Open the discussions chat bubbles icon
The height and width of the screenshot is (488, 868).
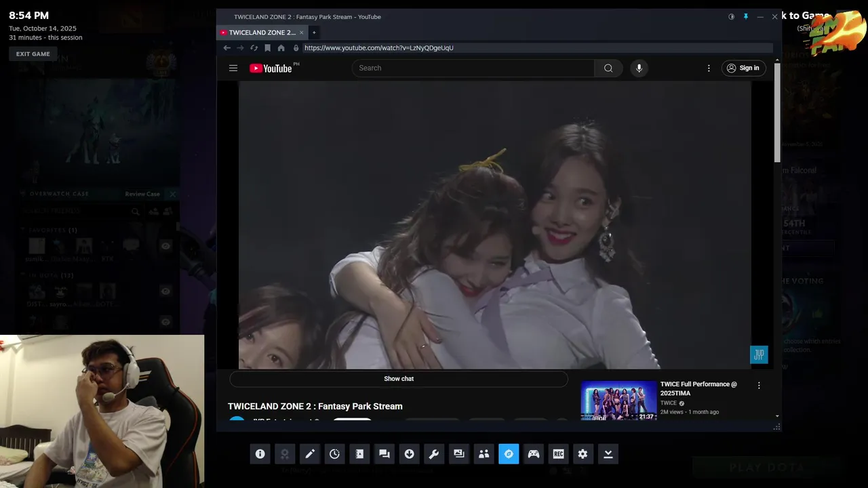[384, 454]
